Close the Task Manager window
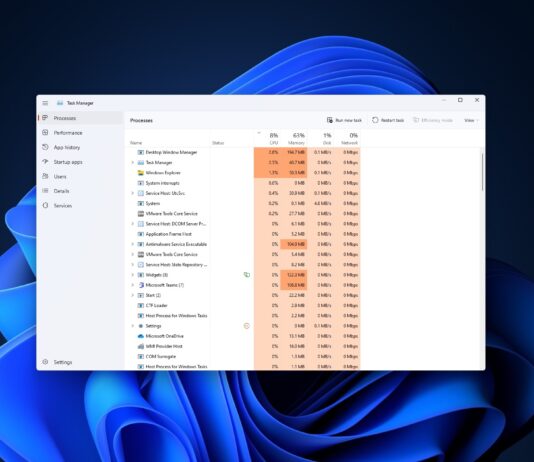Viewport: 534px width, 462px height. 477,100
